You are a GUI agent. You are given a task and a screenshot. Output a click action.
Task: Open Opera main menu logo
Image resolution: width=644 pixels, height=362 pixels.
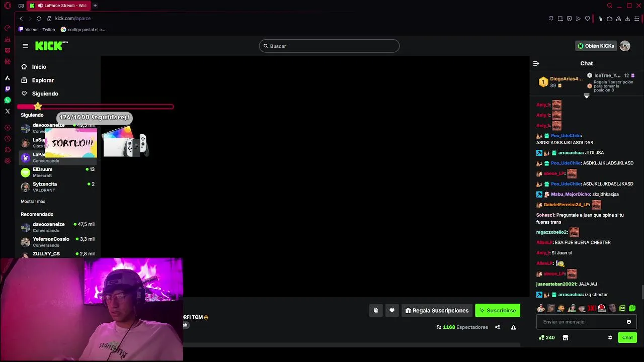(8, 6)
